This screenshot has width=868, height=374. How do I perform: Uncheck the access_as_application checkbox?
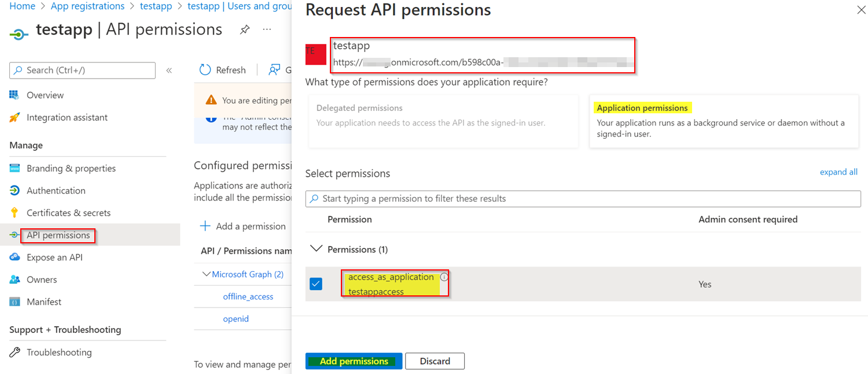point(316,284)
